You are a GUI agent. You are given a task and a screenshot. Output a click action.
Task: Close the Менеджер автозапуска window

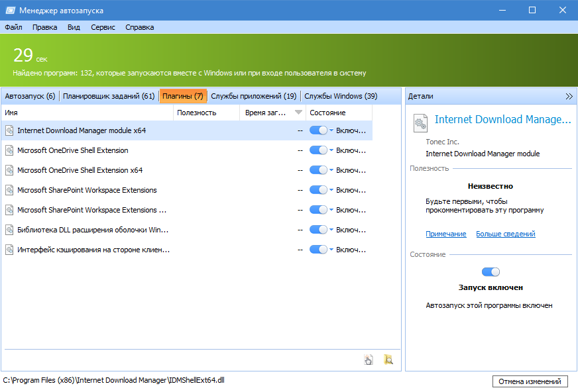pos(563,10)
